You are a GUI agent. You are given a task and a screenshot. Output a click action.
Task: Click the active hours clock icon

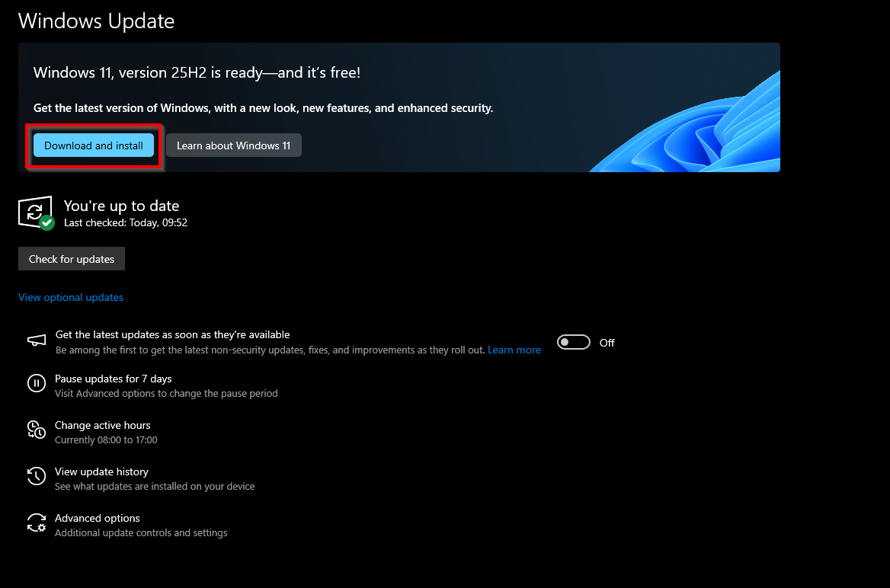tap(37, 430)
